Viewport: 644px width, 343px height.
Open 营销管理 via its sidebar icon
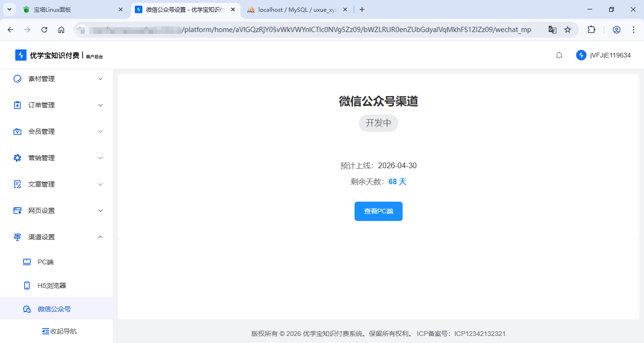point(17,158)
